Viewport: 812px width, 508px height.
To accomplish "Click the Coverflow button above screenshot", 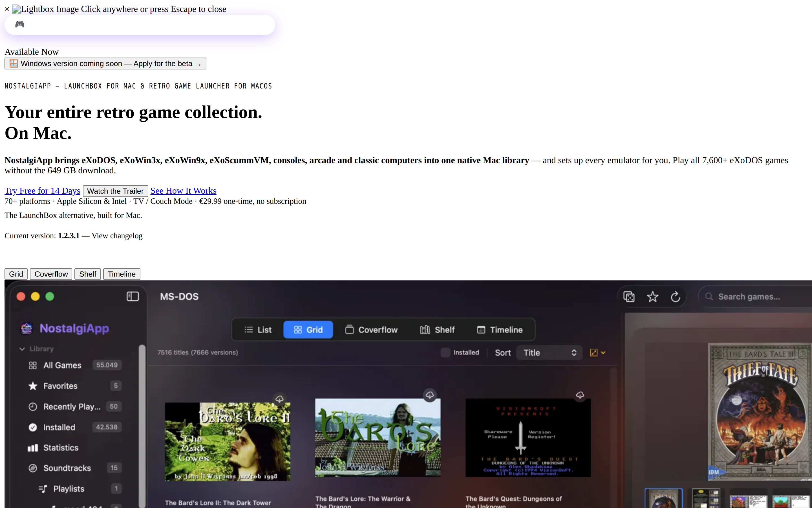I will tap(51, 274).
